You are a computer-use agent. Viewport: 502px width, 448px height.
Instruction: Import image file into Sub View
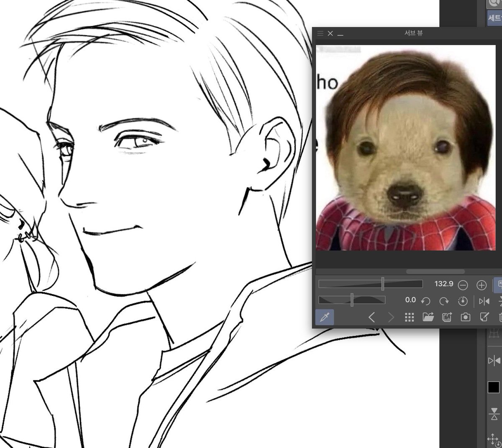428,317
